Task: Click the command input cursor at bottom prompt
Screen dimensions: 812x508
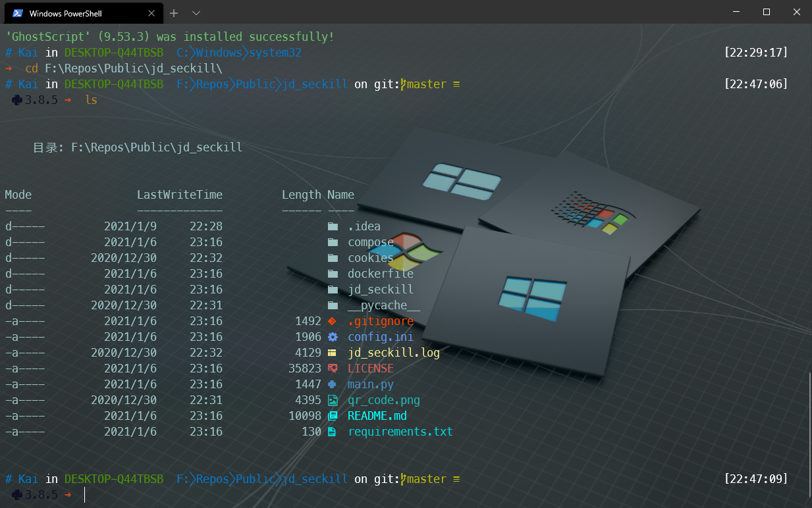Action: [85, 495]
